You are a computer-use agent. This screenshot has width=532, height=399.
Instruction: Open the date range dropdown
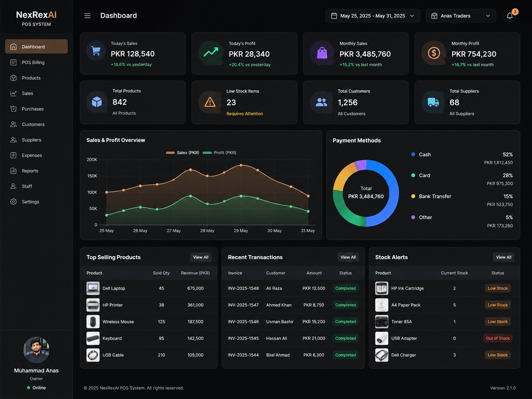click(373, 16)
